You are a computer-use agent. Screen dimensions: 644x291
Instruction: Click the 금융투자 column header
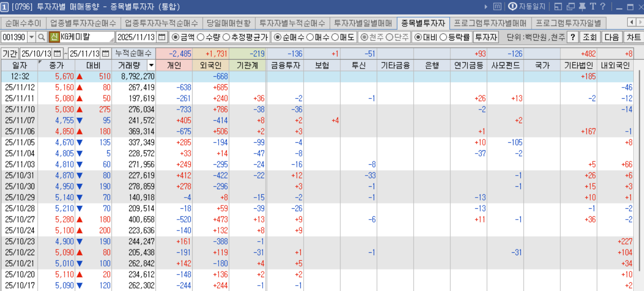[x=285, y=65]
